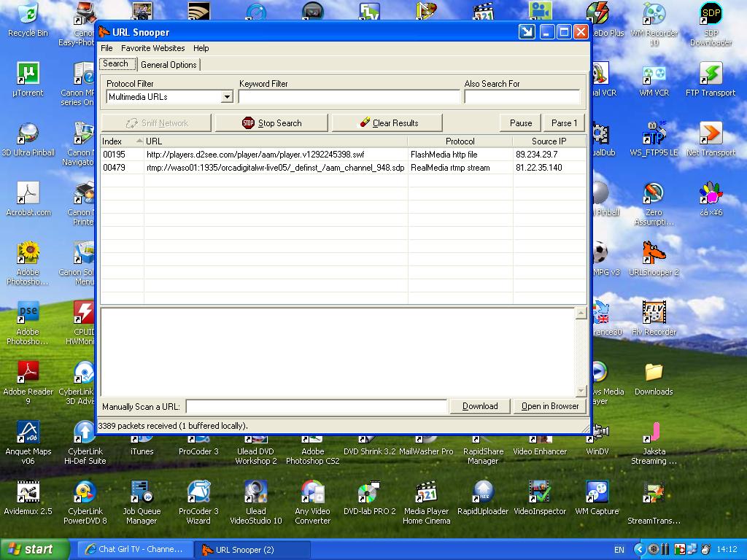Click the Keyword Filter text field
This screenshot has height=560, width=747.
349,97
